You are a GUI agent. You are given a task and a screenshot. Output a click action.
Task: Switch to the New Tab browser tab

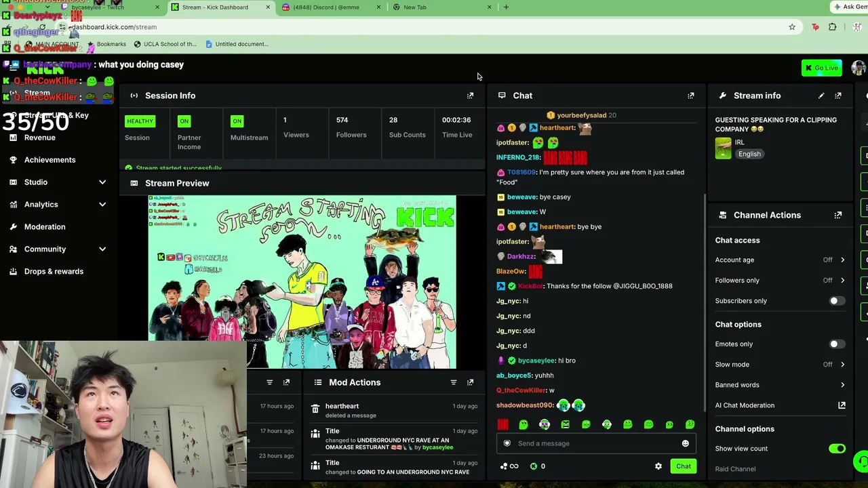(x=441, y=7)
